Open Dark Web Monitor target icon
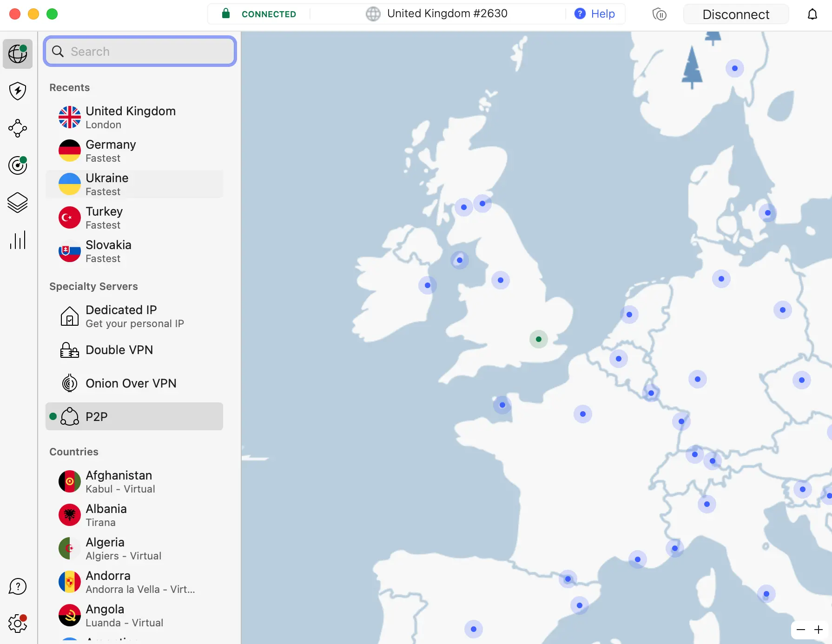Image resolution: width=832 pixels, height=644 pixels. [x=18, y=165]
